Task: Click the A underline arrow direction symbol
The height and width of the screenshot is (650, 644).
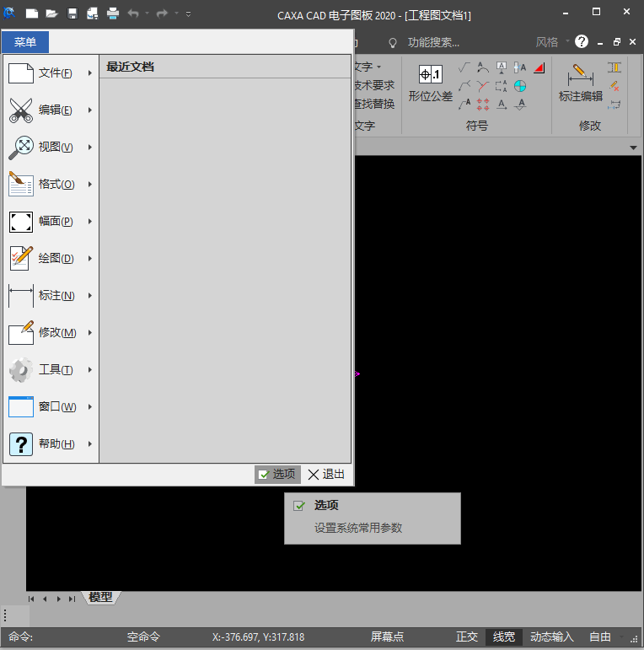Action: [x=502, y=104]
